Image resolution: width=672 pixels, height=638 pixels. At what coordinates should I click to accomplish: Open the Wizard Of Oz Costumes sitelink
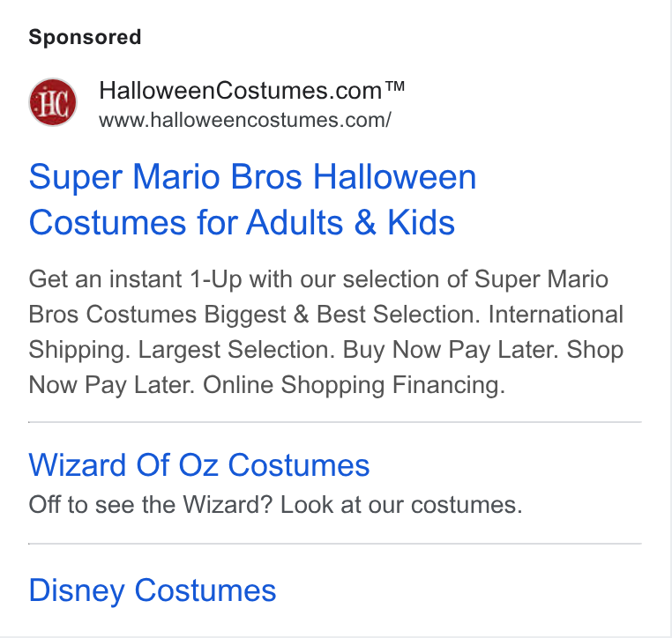point(198,465)
